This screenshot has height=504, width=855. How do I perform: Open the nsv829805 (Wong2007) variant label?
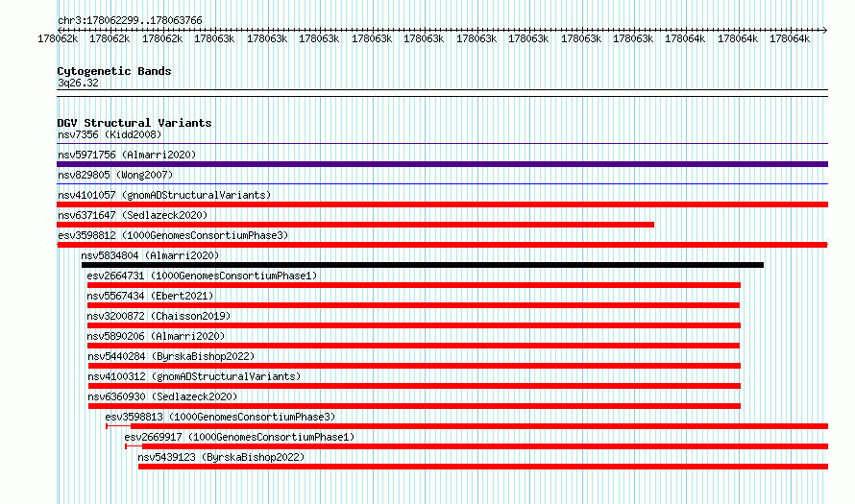click(115, 175)
